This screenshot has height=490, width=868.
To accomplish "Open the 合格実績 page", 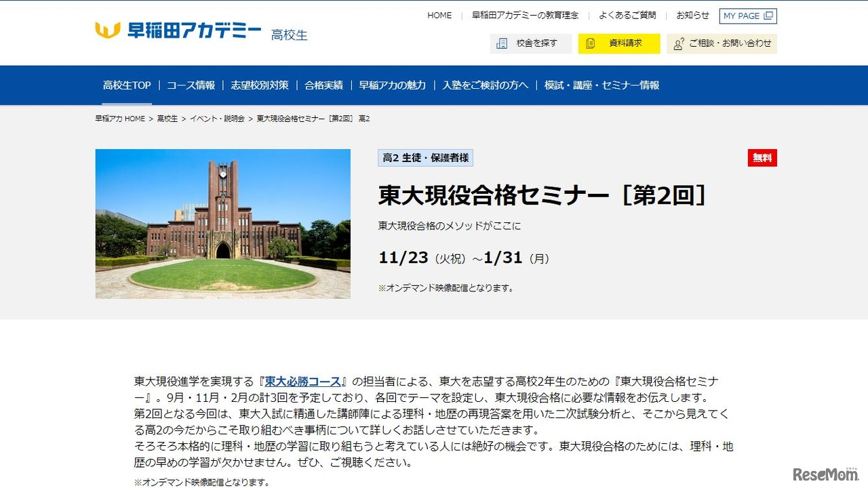I will pos(323,85).
